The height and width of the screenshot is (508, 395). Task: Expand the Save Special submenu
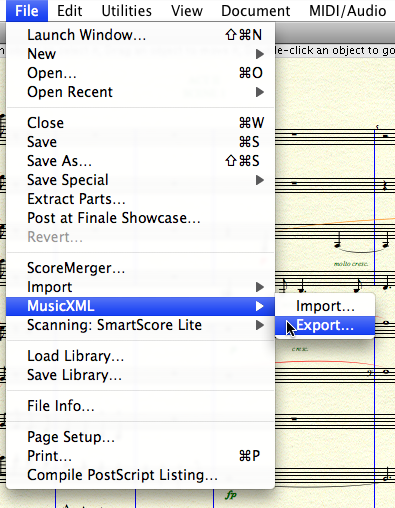click(x=140, y=180)
